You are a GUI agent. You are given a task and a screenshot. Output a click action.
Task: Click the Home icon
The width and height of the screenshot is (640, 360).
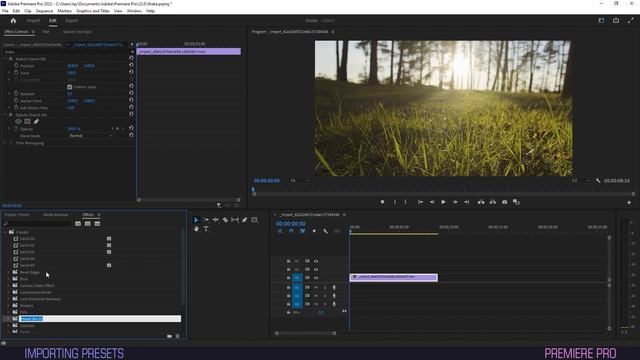[x=13, y=20]
